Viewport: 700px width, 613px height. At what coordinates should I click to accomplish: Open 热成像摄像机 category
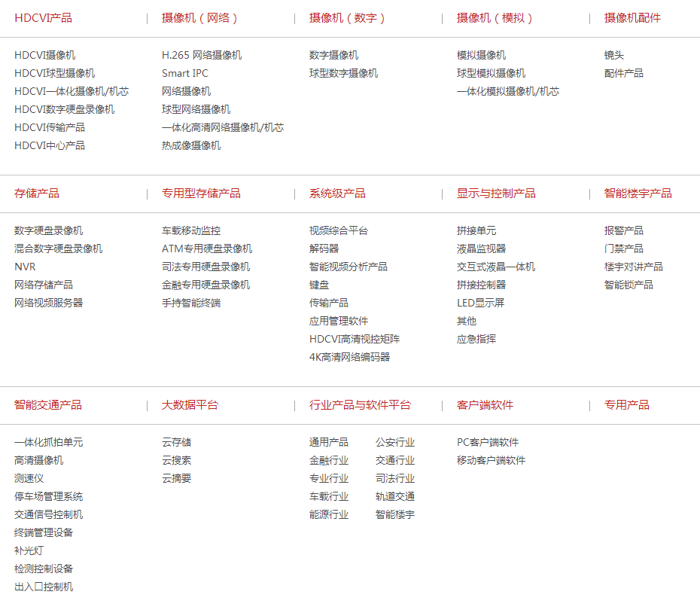pos(191,145)
